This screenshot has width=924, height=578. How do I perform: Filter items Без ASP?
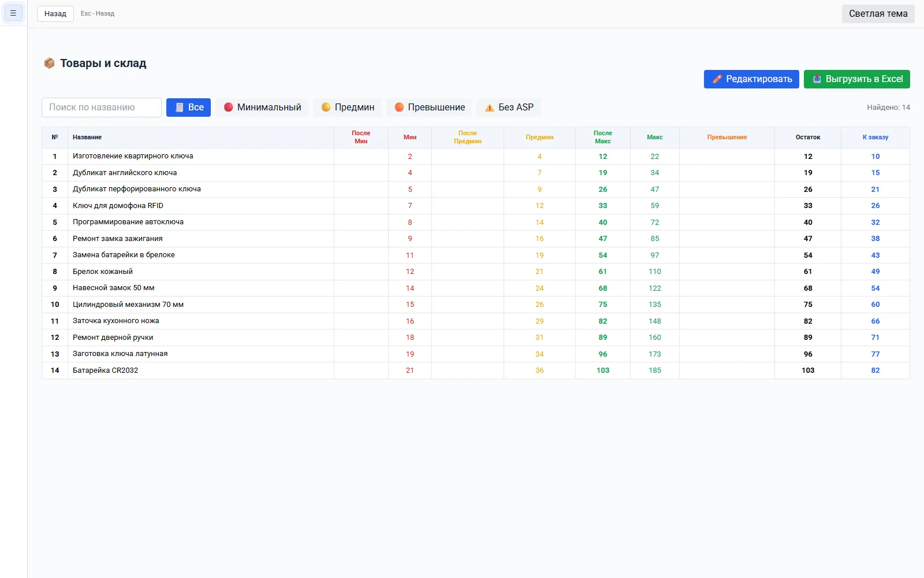509,108
